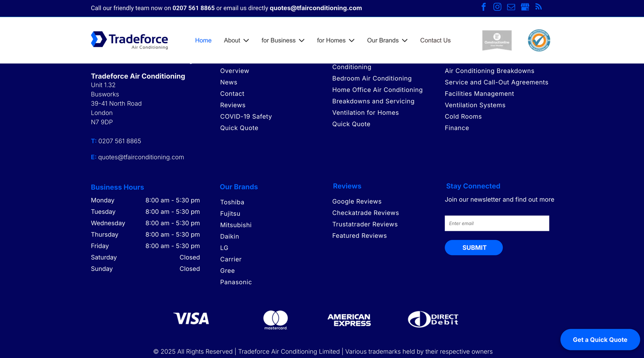Open the Google Business store icon
This screenshot has width=644, height=358.
[525, 7]
